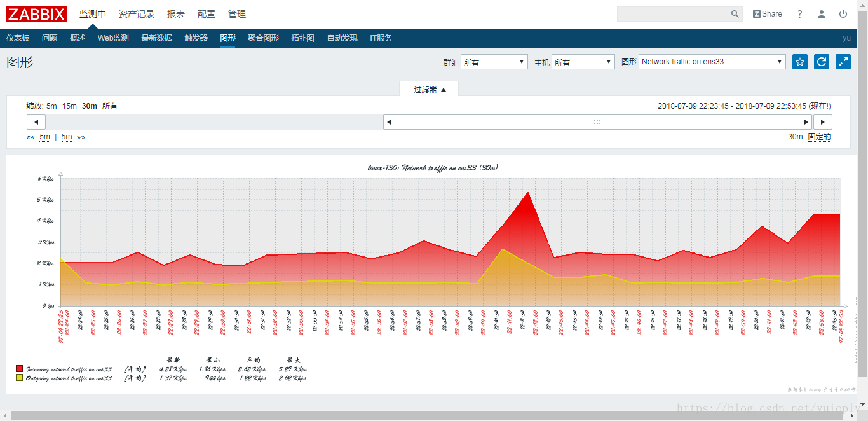
Task: Click the logout power icon
Action: 843,14
